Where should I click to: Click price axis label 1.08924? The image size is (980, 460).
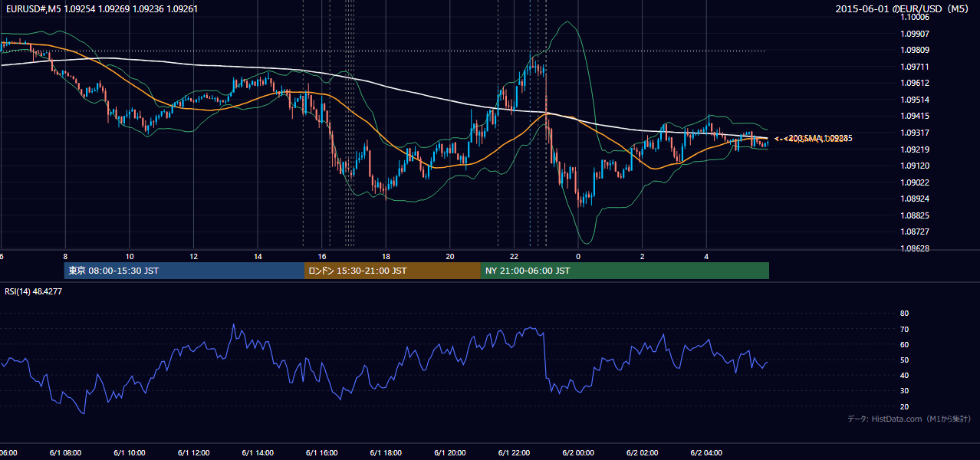(914, 199)
